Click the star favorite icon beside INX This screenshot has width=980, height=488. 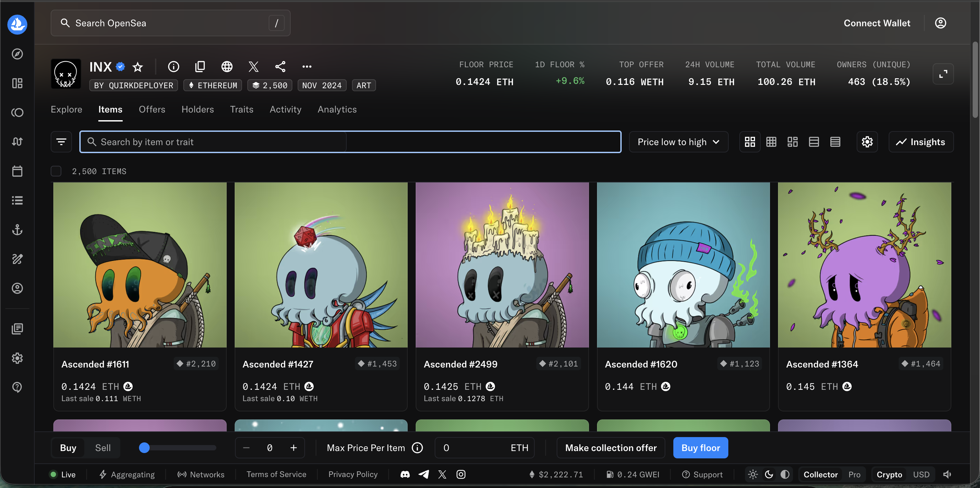point(137,67)
